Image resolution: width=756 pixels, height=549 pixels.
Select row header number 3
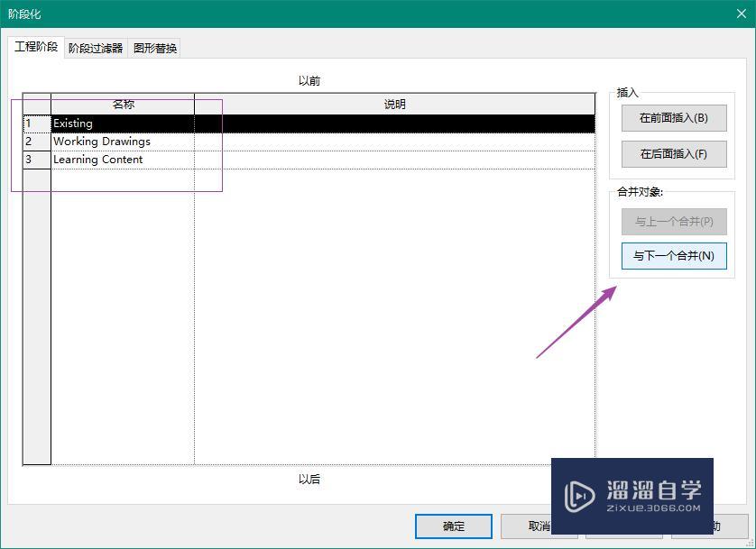[37, 160]
